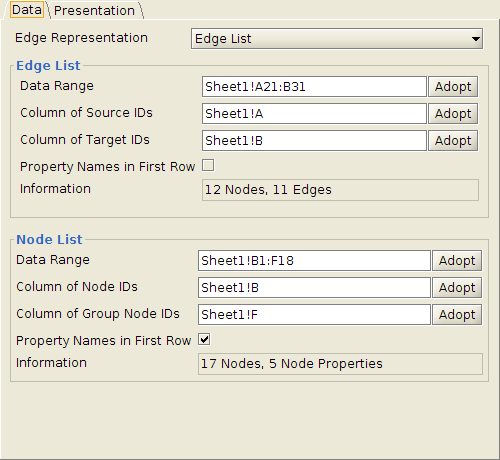Focus the Column of Node IDs field

(314, 288)
